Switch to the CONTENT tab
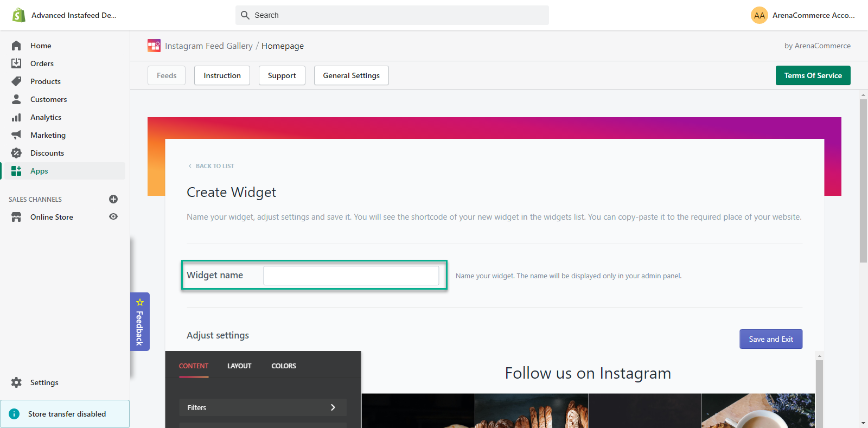The width and height of the screenshot is (868, 428). 194,366
